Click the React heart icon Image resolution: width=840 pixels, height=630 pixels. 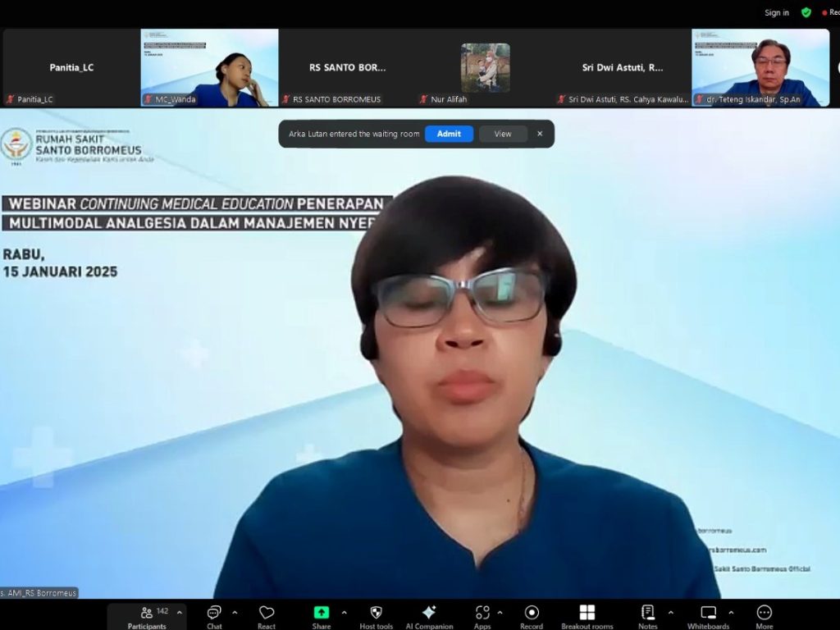(267, 613)
